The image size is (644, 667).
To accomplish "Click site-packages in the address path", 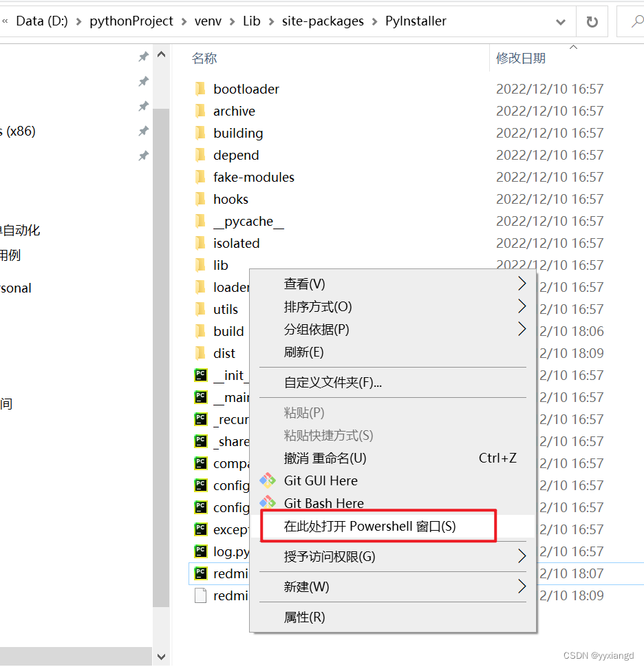I will coord(323,21).
